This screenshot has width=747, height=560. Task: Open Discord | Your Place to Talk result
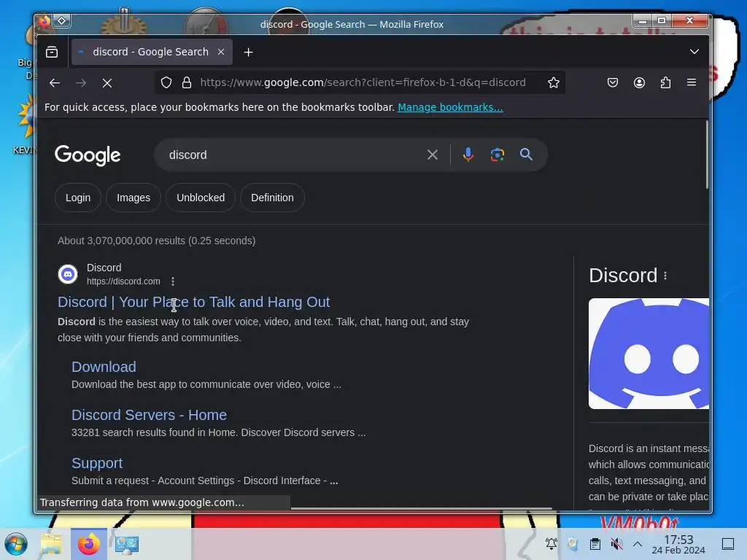tap(193, 302)
